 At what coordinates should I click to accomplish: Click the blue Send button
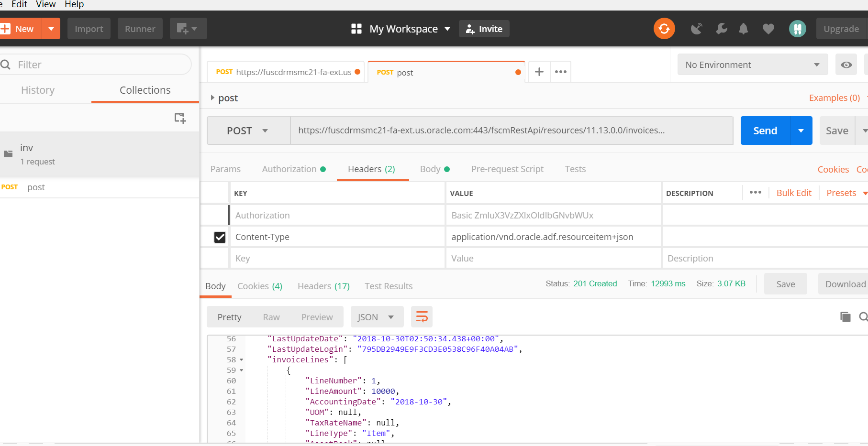click(765, 131)
